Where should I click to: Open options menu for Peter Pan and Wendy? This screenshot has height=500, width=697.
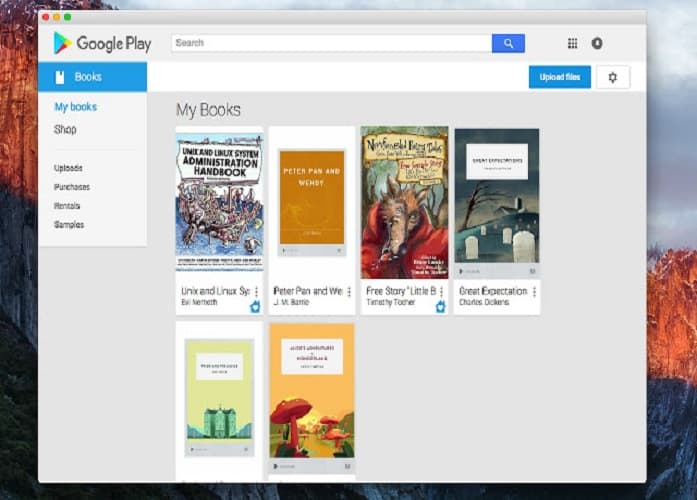point(349,292)
